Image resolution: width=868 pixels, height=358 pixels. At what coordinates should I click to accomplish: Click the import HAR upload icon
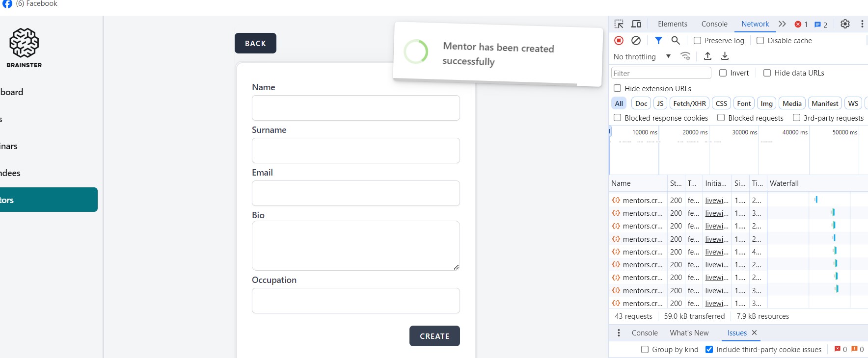click(x=707, y=56)
